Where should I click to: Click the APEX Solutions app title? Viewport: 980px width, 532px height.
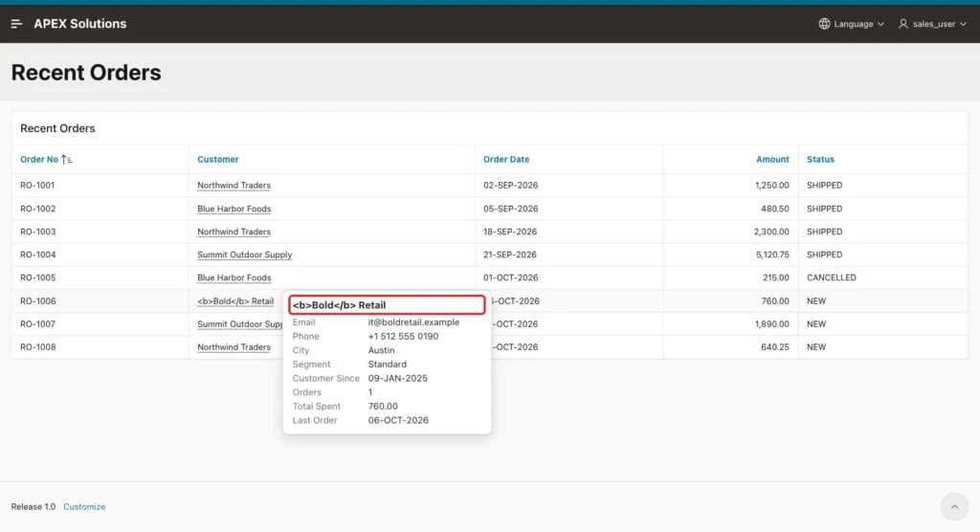(80, 24)
